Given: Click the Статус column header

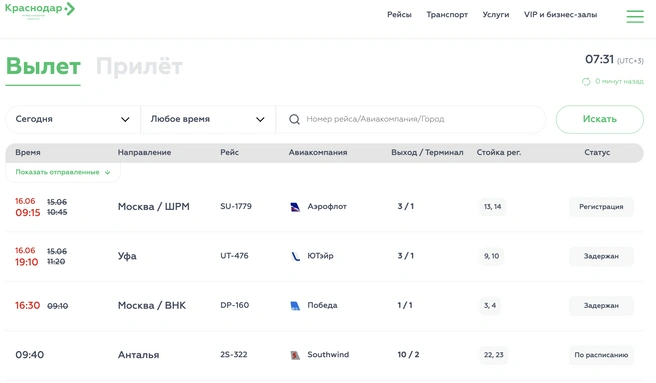Looking at the screenshot, I should [x=597, y=152].
